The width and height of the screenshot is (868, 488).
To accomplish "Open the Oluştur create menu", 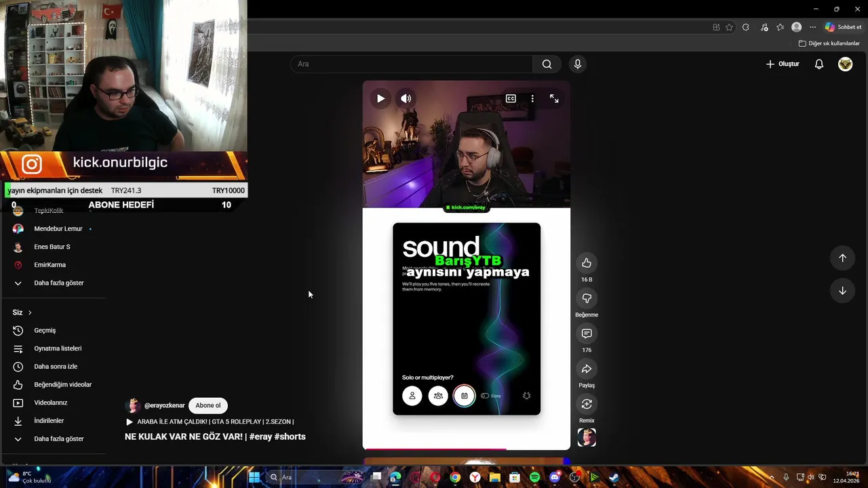I will (783, 64).
